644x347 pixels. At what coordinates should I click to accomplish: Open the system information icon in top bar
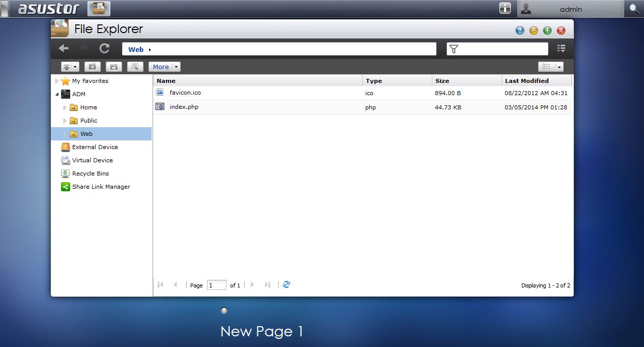click(505, 9)
